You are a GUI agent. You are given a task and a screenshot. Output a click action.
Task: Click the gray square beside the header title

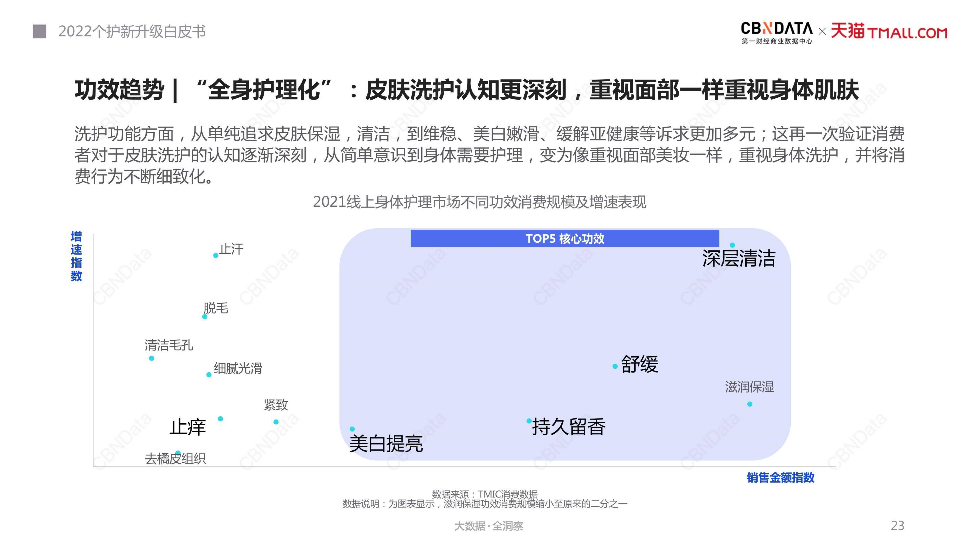(x=40, y=32)
